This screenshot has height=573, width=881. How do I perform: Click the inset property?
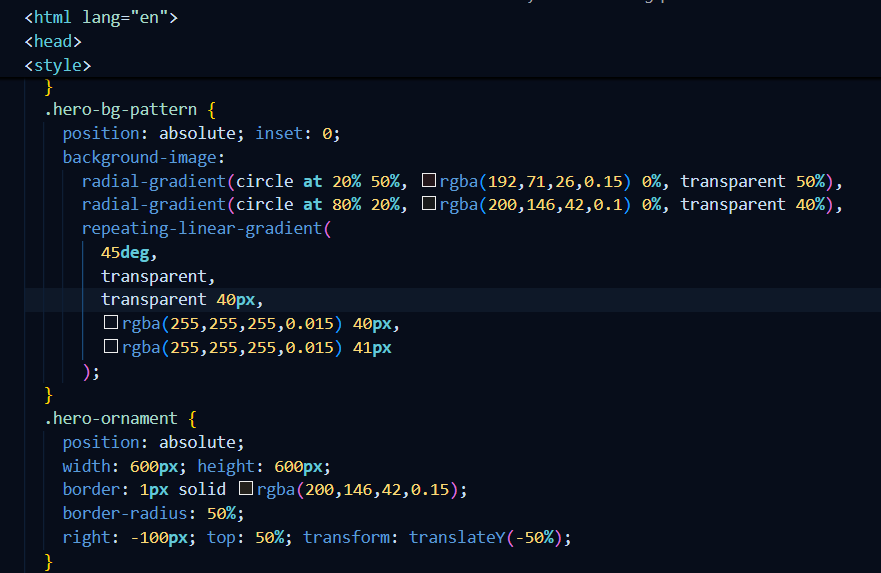click(x=279, y=133)
